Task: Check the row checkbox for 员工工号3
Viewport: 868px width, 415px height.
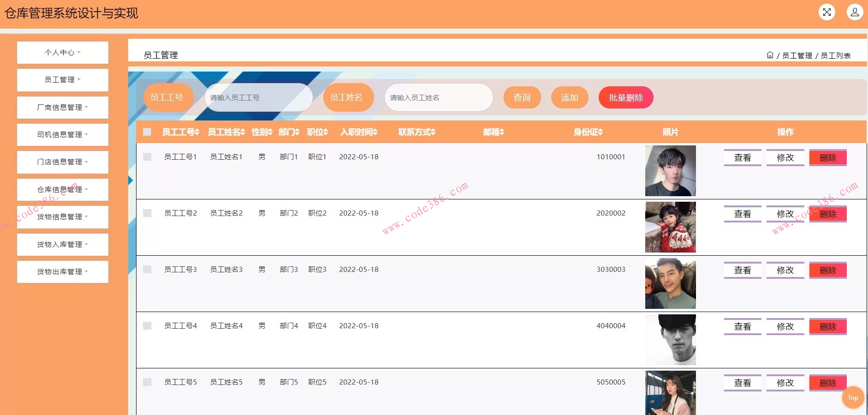Action: click(x=147, y=270)
